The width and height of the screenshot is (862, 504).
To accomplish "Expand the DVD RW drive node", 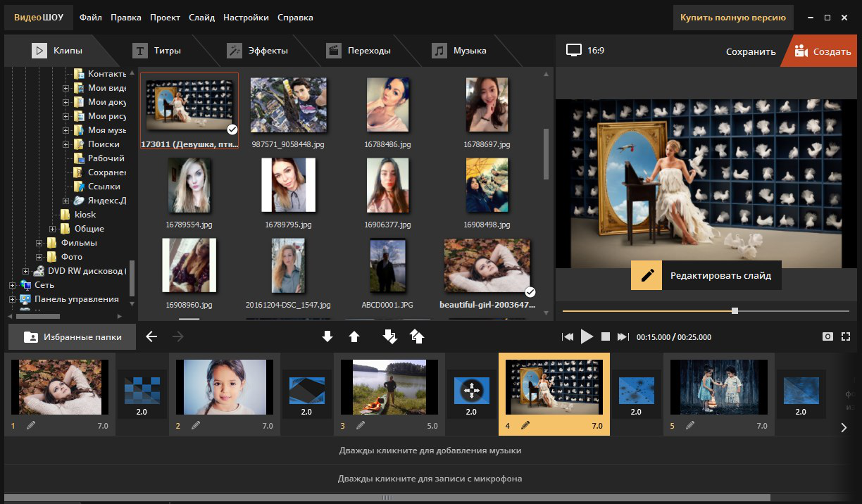I will 26,271.
